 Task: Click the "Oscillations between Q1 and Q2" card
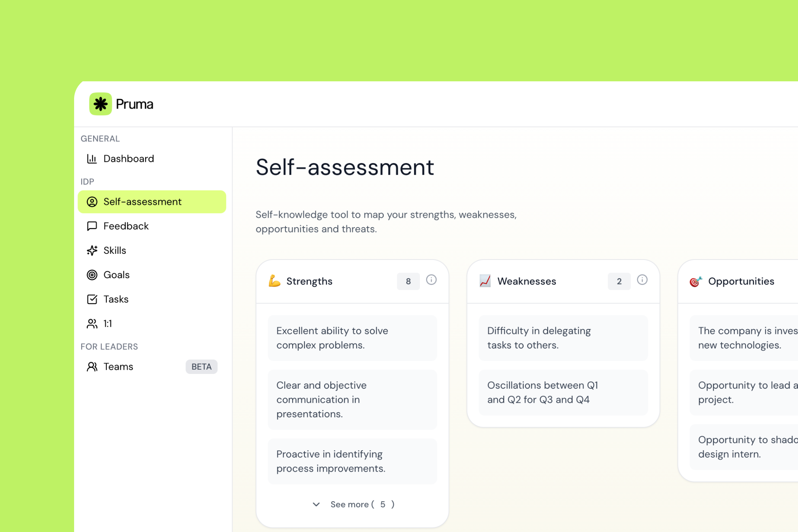pos(563,392)
